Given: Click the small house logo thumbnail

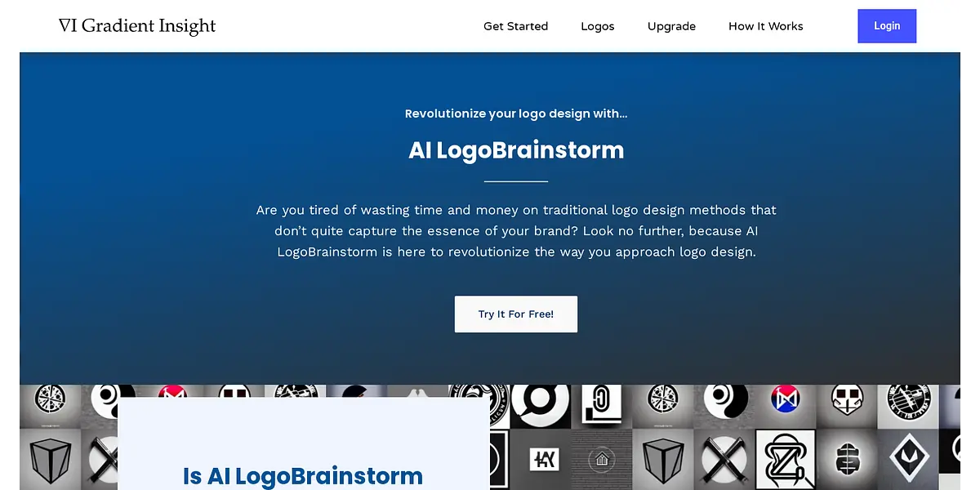Looking at the screenshot, I should pos(602,460).
